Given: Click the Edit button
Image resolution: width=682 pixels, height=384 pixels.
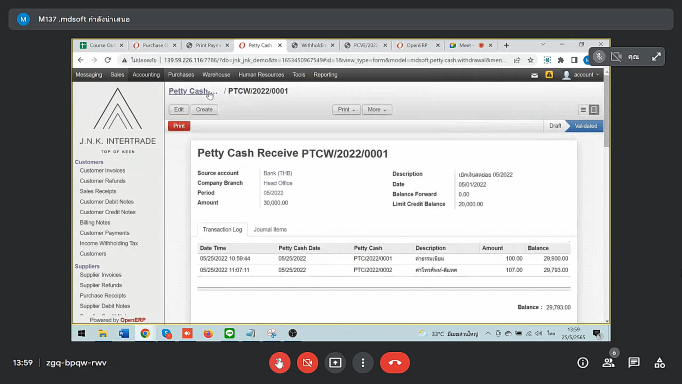Looking at the screenshot, I should [179, 110].
